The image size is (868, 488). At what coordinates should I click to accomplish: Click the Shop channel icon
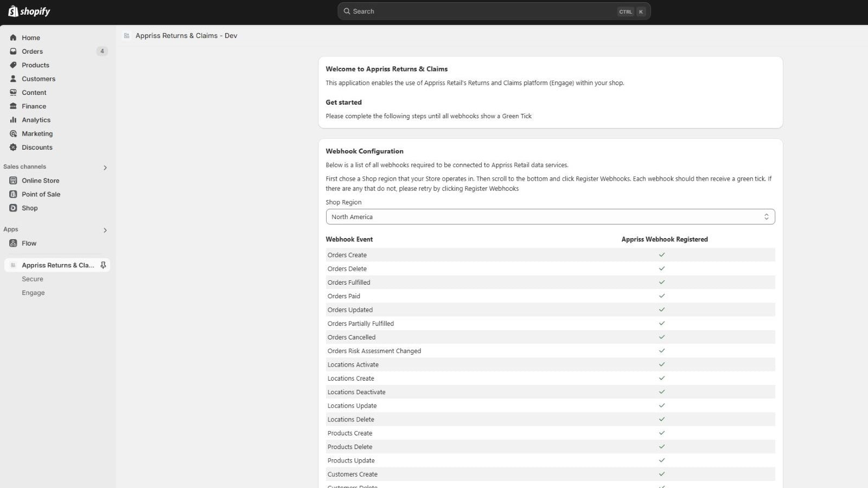(x=13, y=208)
